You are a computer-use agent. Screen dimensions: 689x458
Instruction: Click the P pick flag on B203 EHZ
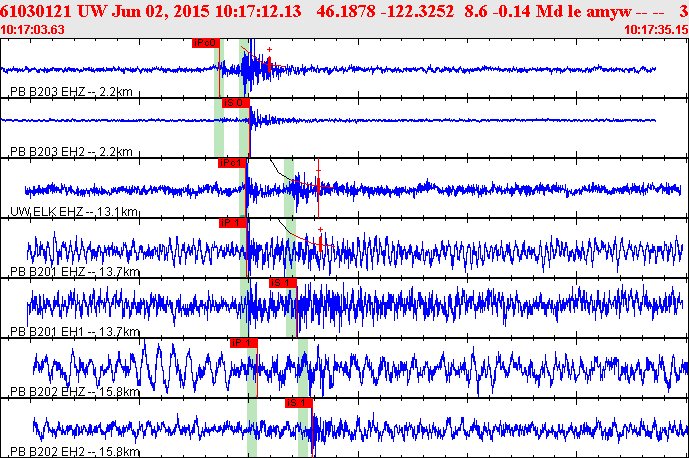coord(205,43)
